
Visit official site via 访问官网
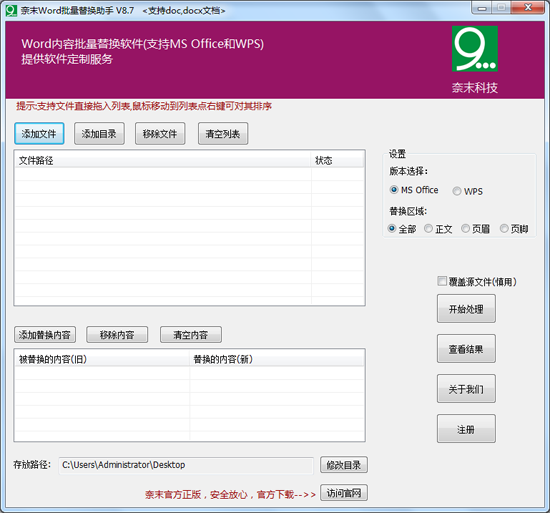[x=344, y=493]
